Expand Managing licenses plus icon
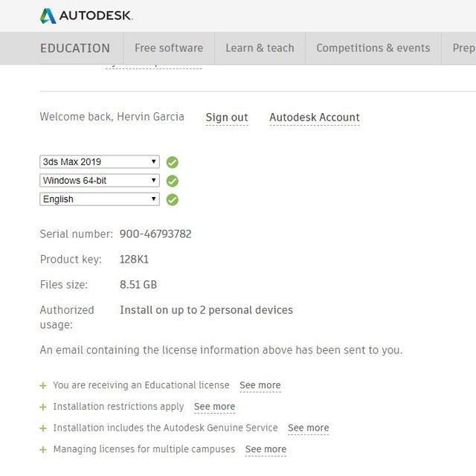 point(43,449)
